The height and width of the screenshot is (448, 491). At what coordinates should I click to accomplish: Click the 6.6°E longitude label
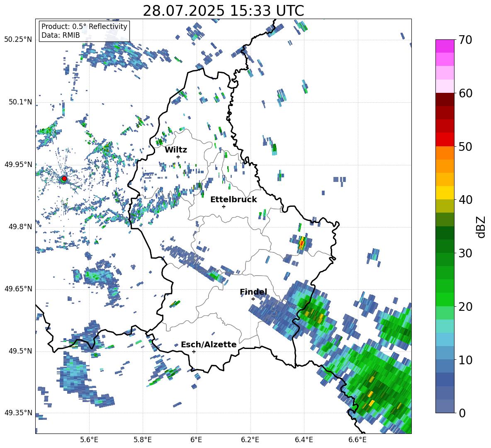coord(357,440)
